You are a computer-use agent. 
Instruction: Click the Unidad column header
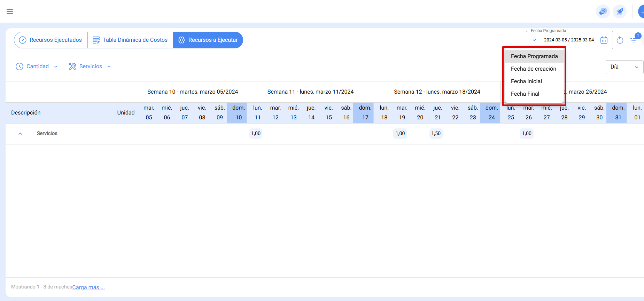(126, 113)
